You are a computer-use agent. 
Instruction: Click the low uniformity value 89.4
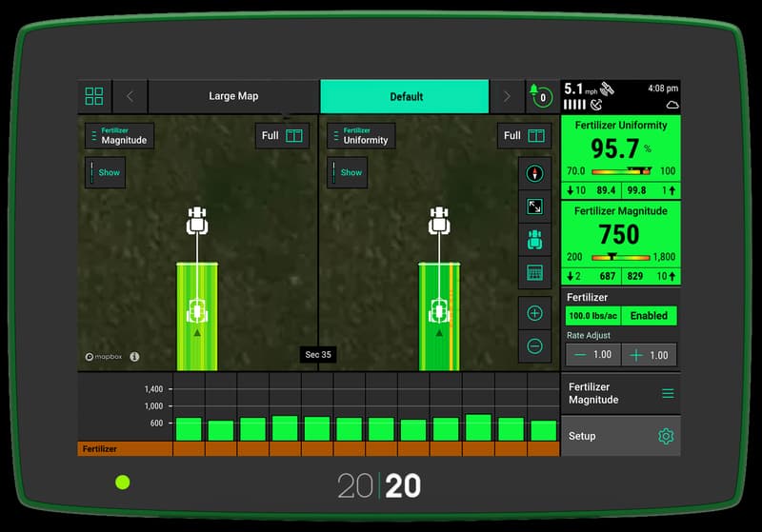606,190
